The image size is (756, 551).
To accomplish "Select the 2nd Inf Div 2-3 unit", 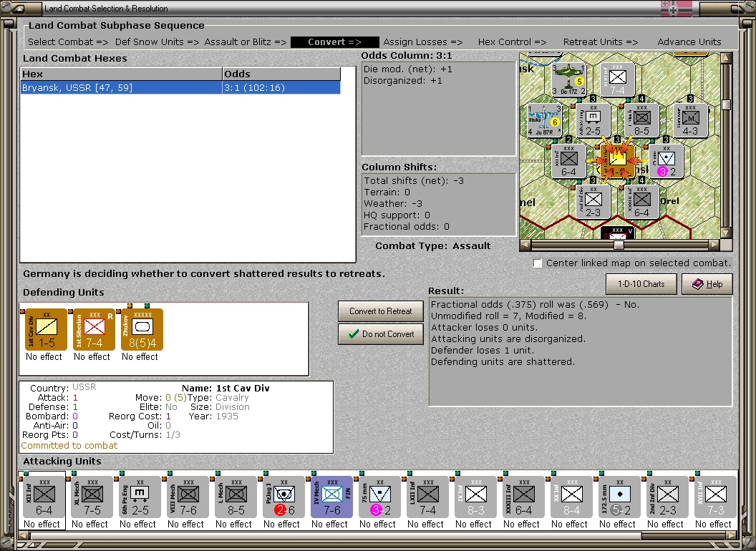I will 667,497.
